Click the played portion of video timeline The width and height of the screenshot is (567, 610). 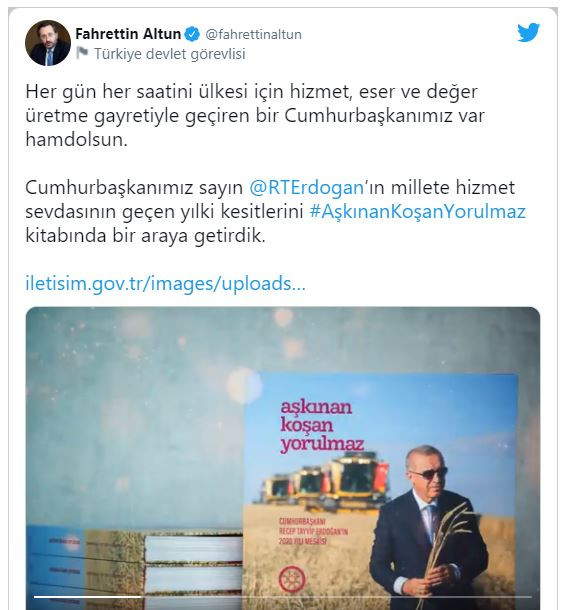88,596
